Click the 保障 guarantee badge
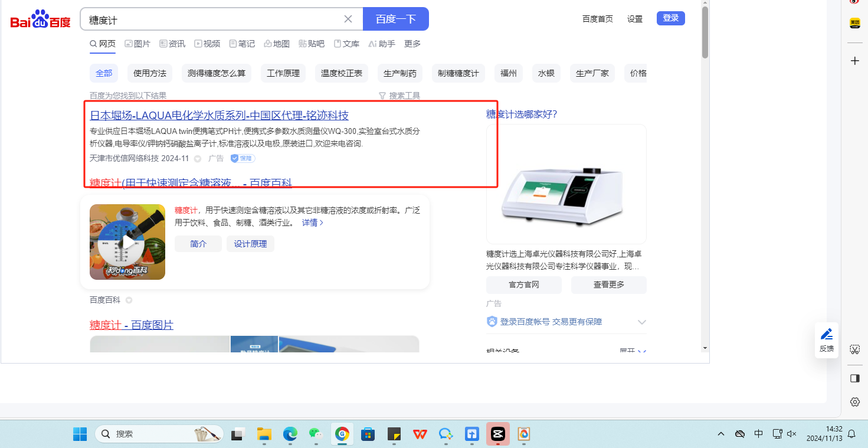This screenshot has height=448, width=868. (243, 159)
